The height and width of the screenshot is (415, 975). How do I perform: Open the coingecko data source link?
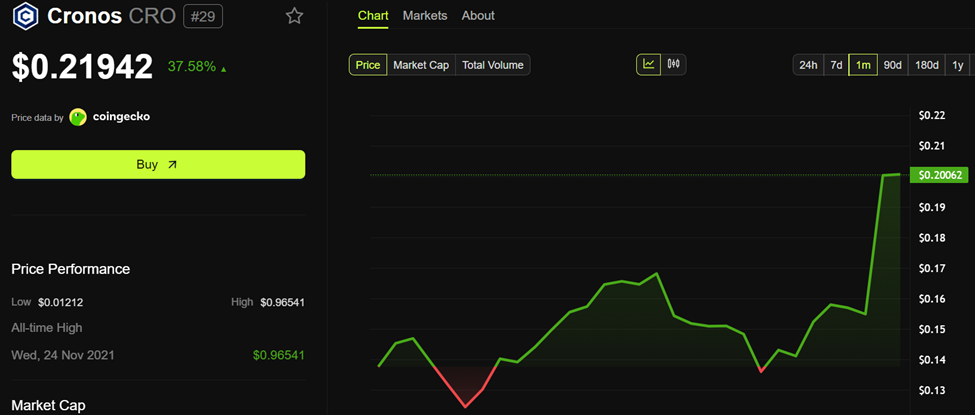121,116
